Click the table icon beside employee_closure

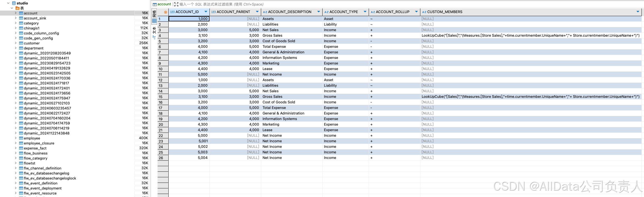(21, 143)
